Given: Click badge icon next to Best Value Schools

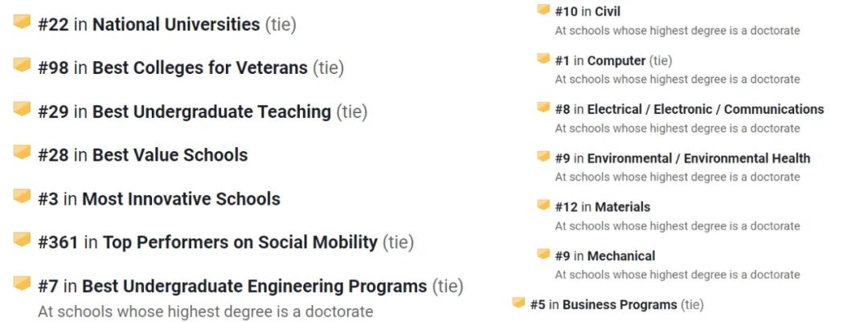Looking at the screenshot, I should click(23, 152).
